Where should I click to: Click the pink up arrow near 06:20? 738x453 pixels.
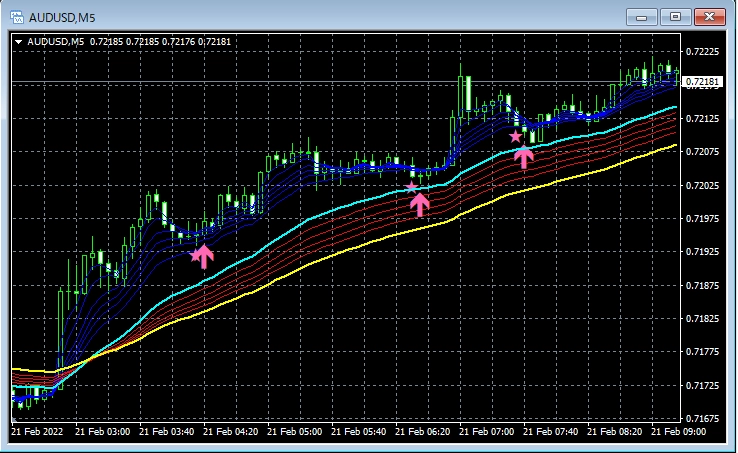coord(420,205)
